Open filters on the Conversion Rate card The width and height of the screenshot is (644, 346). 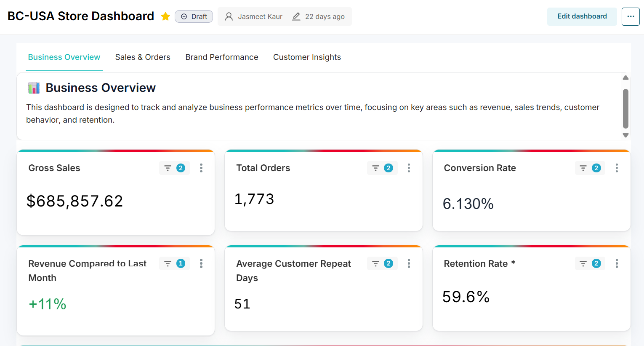click(590, 168)
